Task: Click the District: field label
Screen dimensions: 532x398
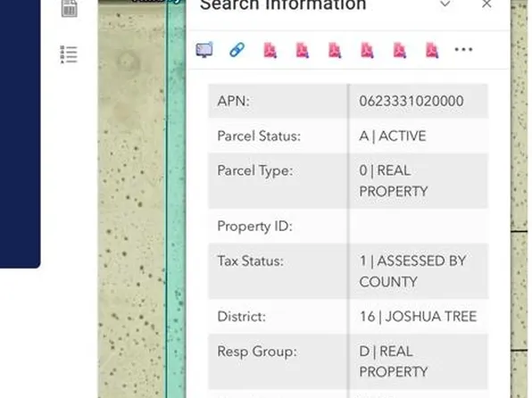Action: click(242, 317)
